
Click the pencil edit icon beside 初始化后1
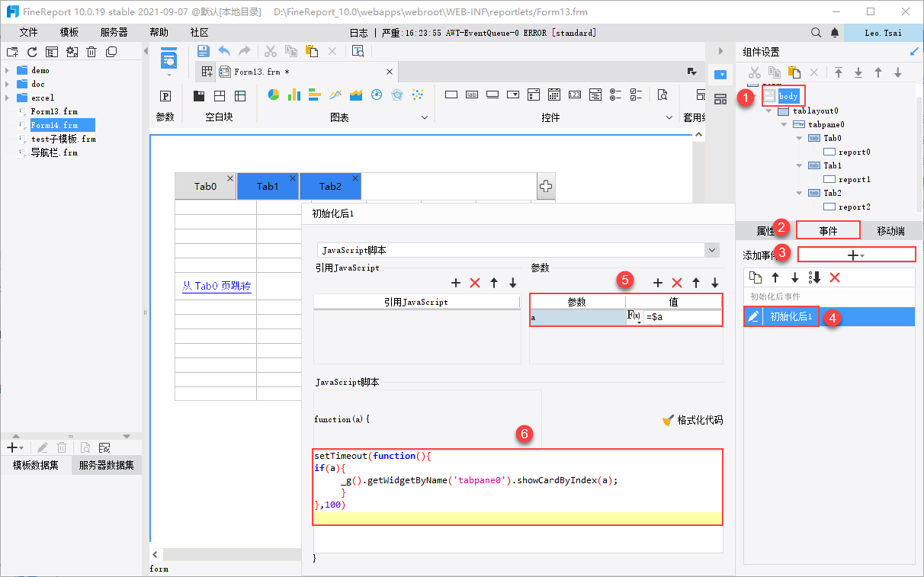point(753,316)
